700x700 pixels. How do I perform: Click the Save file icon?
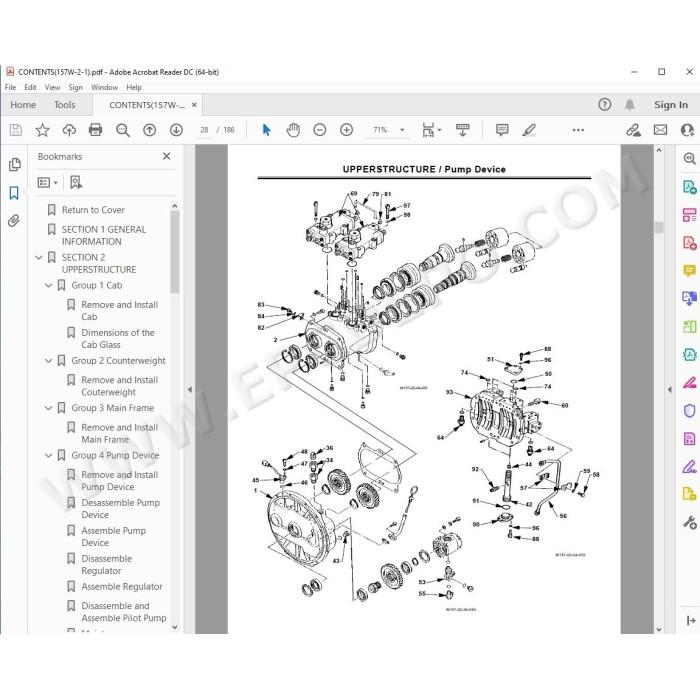(x=16, y=130)
